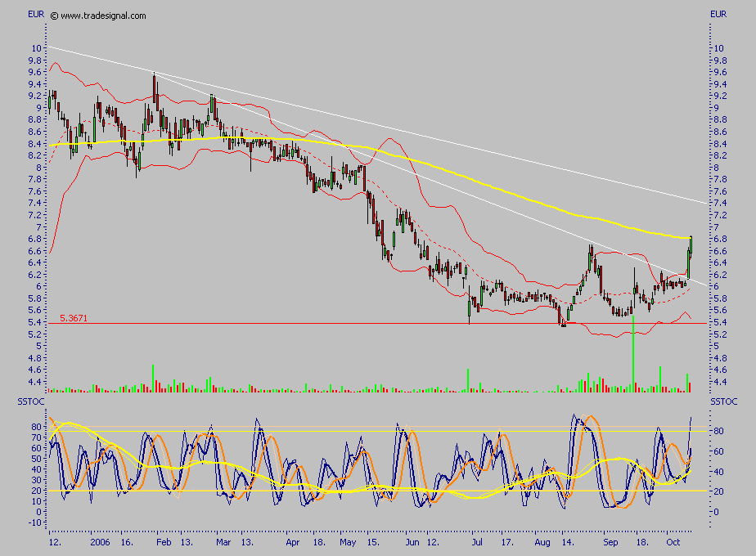756x556 pixels.
Task: Click the Apr date marker
Action: pos(293,541)
